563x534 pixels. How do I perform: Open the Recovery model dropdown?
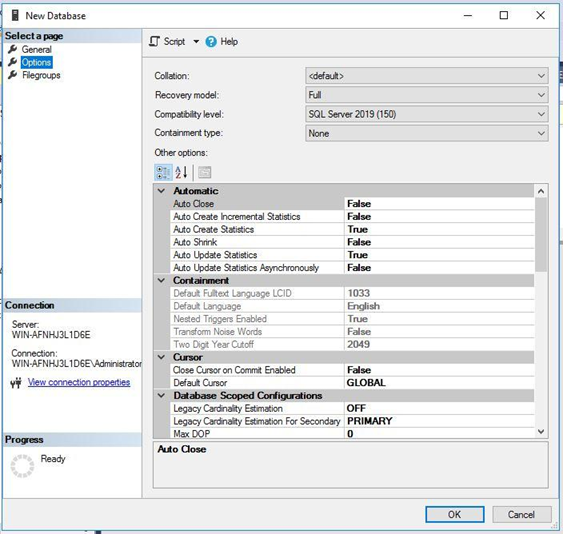tap(427, 95)
